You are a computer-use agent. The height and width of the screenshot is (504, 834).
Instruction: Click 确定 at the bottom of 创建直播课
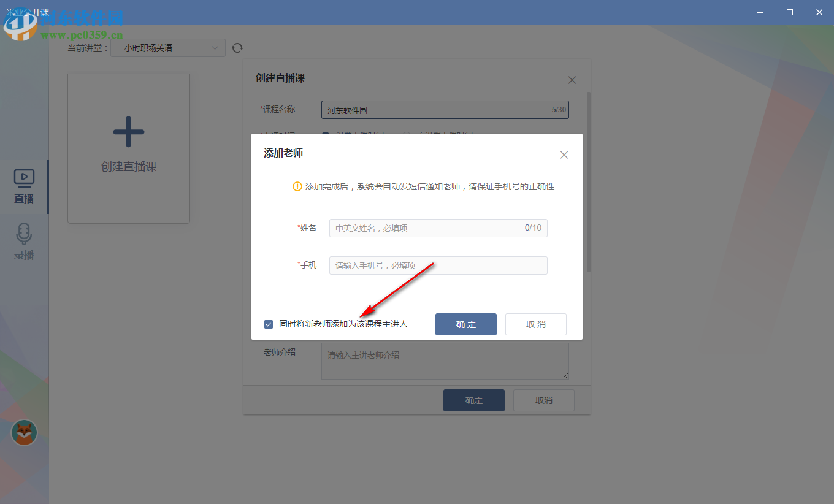[473, 400]
